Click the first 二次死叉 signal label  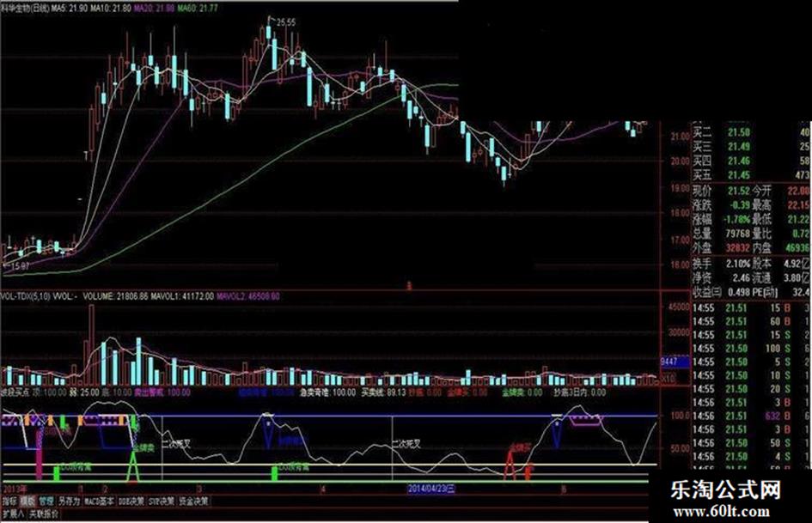tap(177, 444)
